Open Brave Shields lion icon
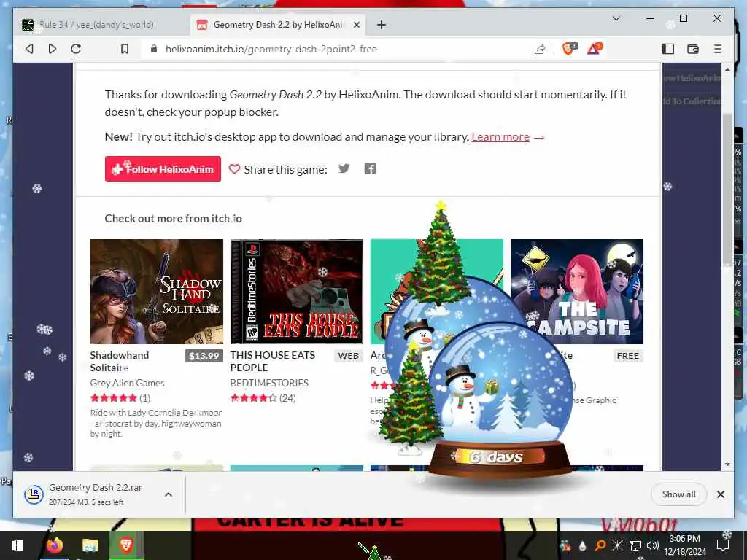 tap(569, 48)
